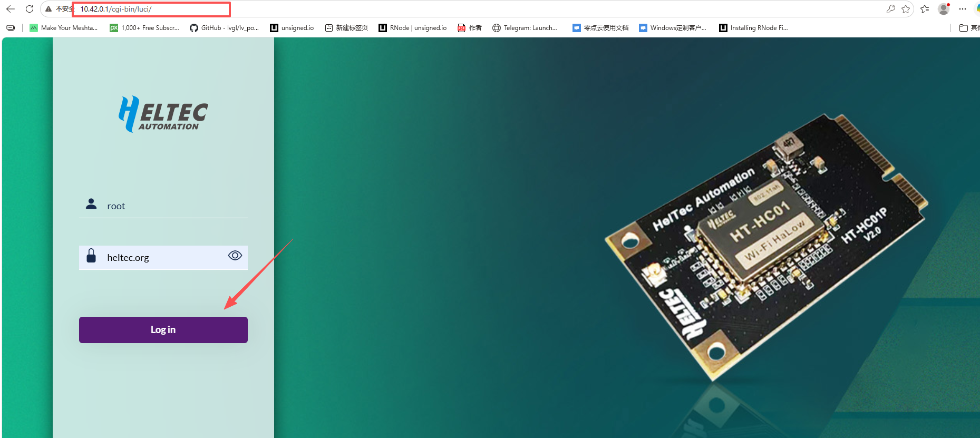Click the address bar URL 10.42.0.1/cgi-bin/luci/

(x=116, y=9)
